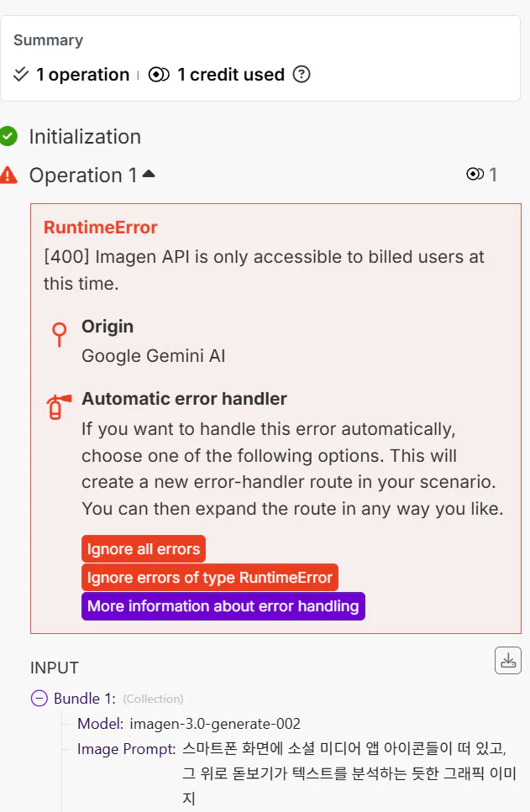530x812 pixels.
Task: Click the Origin pin icon
Action: (x=59, y=335)
